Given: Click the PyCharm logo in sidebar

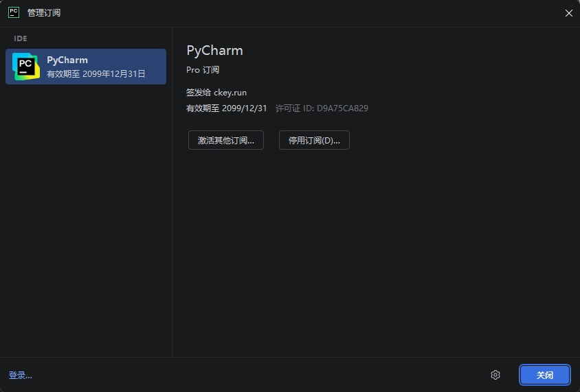Looking at the screenshot, I should [x=26, y=67].
